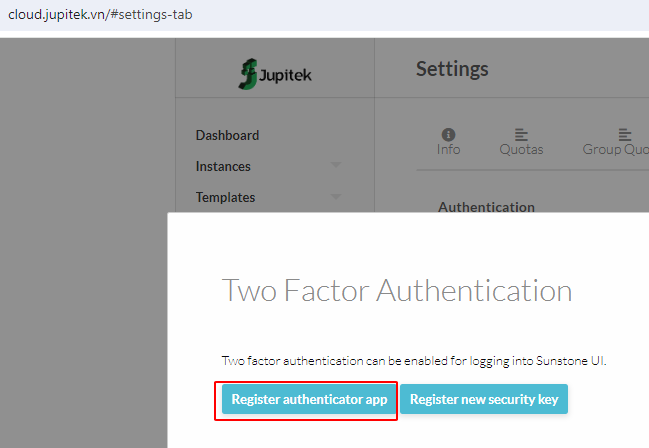Click the Quotas tab's lines icon
This screenshot has height=448, width=649.
(521, 135)
